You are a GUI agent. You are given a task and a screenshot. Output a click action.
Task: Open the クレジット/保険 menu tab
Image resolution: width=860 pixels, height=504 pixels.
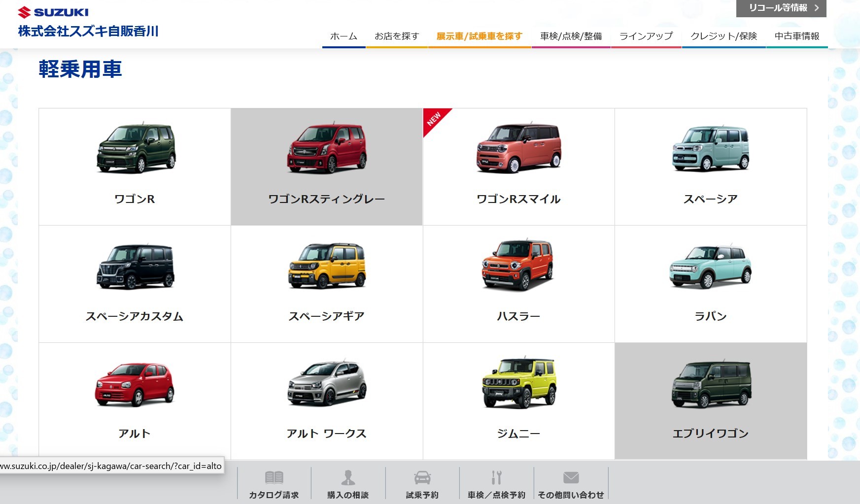pyautogui.click(x=723, y=36)
